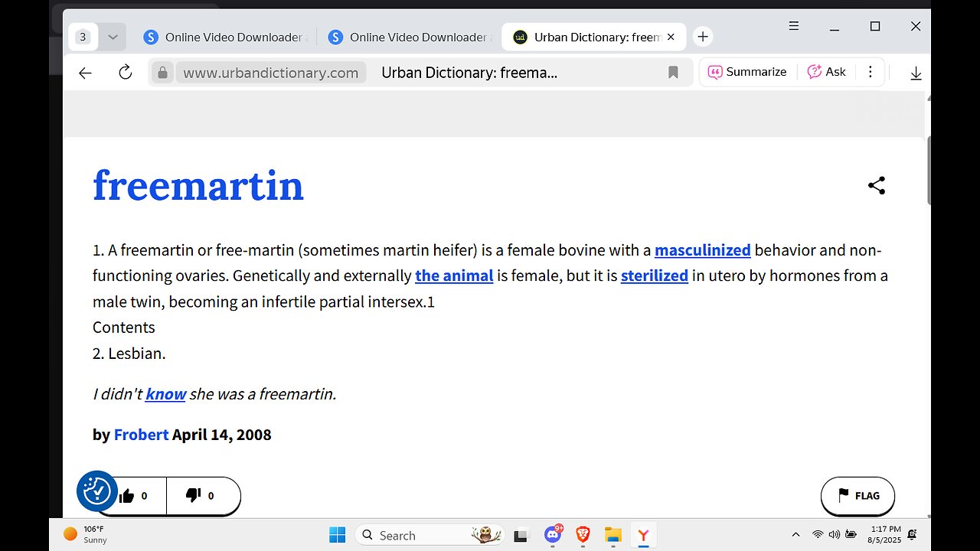The width and height of the screenshot is (980, 551).
Task: Open the volume control in tray
Action: coord(835,535)
